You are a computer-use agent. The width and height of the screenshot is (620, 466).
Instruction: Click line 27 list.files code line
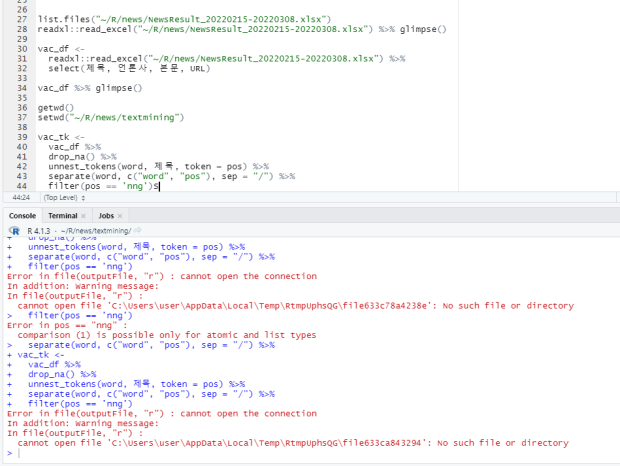click(184, 19)
